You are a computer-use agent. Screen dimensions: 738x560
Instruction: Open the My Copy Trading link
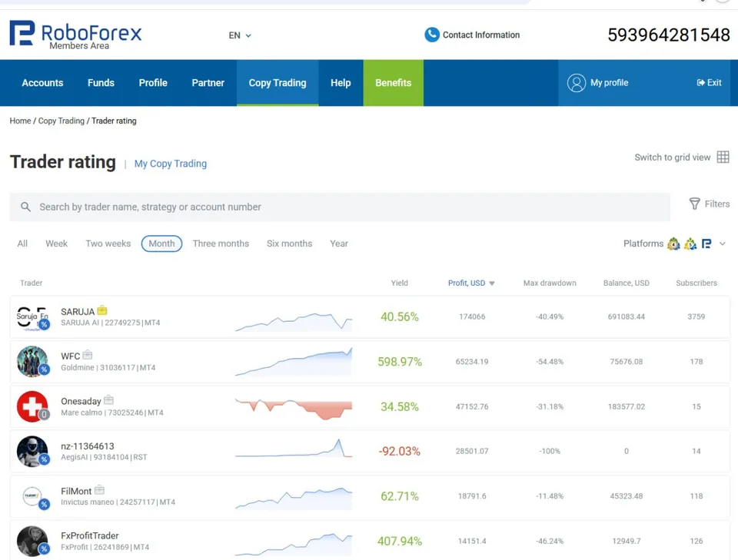click(x=171, y=164)
